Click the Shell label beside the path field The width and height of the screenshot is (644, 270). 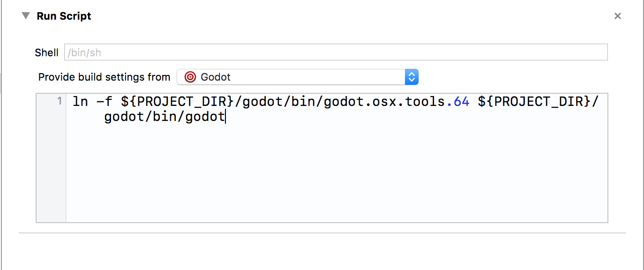point(46,52)
